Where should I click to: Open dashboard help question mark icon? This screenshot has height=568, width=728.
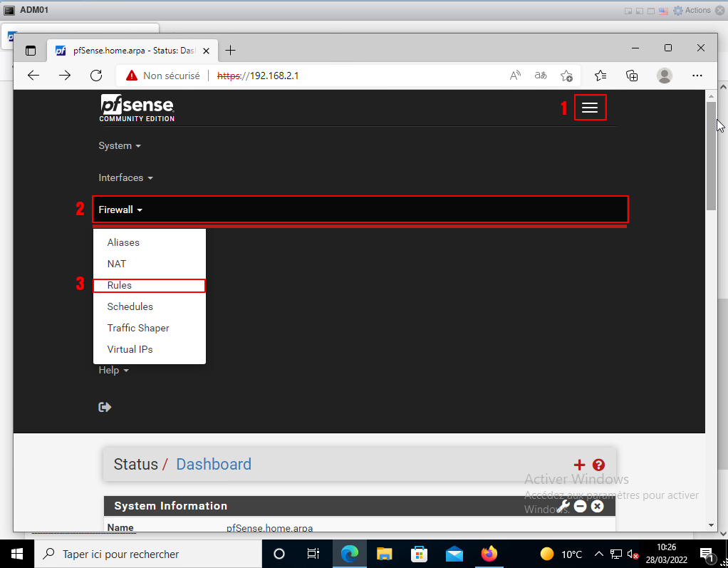[x=598, y=465]
